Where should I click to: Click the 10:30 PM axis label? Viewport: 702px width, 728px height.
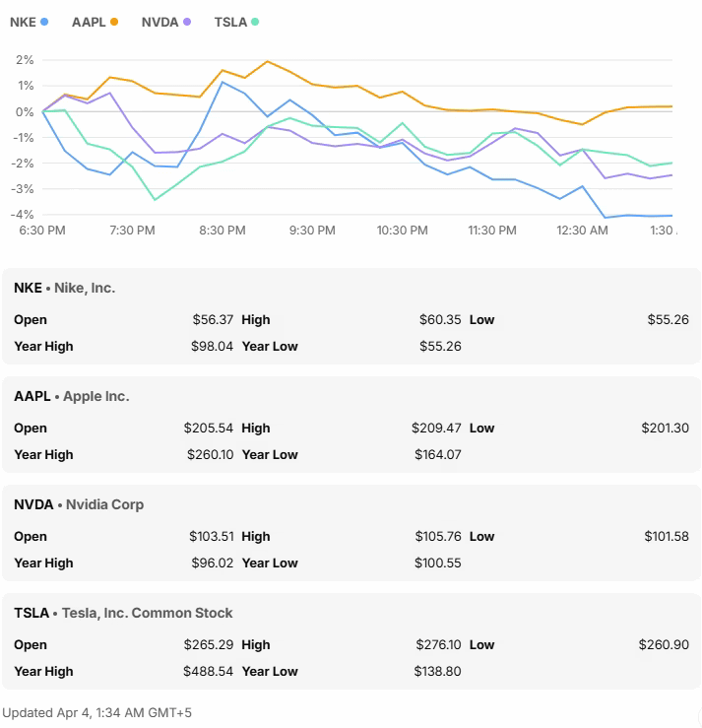click(403, 231)
